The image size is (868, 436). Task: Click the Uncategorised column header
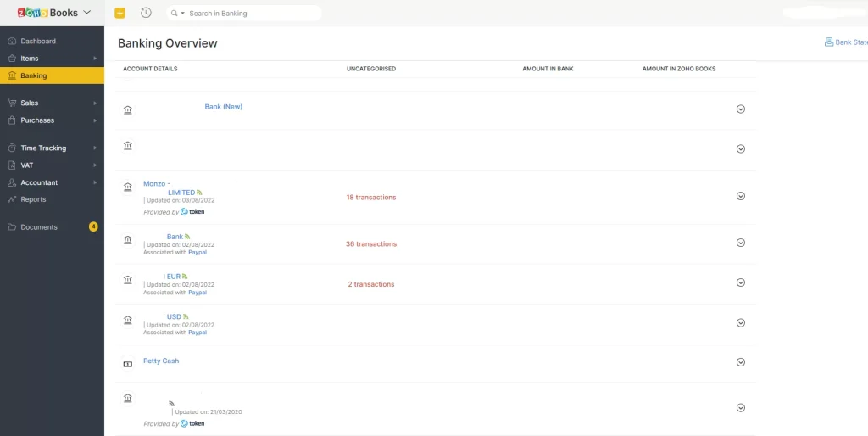tap(371, 69)
